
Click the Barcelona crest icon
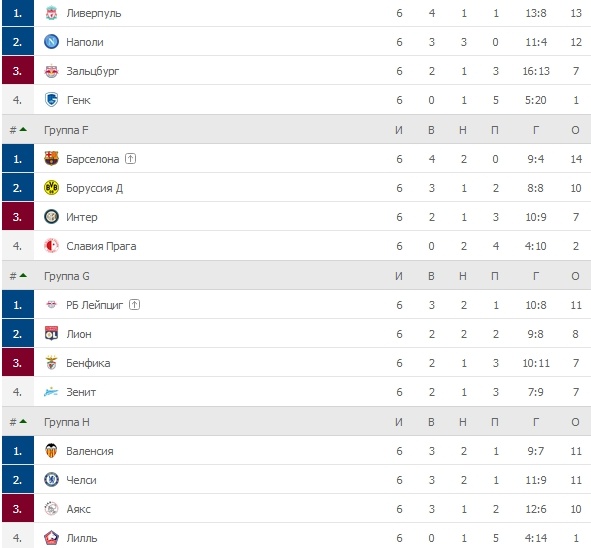tap(51, 159)
